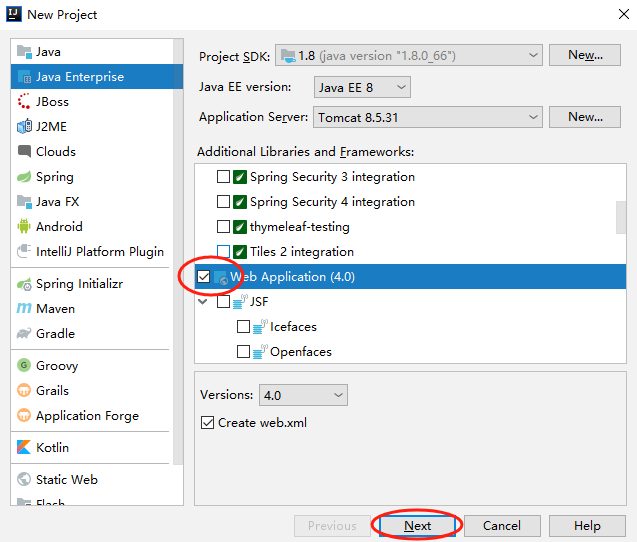Screen dimensions: 637x542
Task: Click green check icon beside Tiles 2 integration
Action: click(240, 252)
